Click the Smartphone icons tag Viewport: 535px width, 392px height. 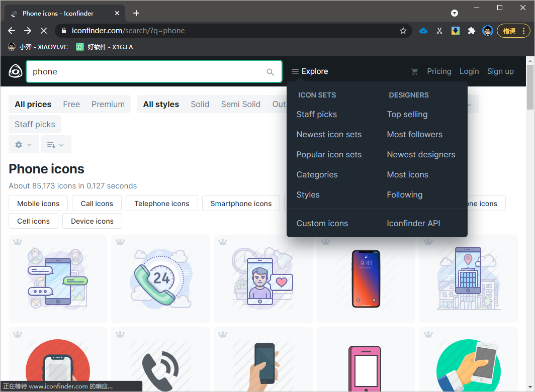[x=241, y=204]
